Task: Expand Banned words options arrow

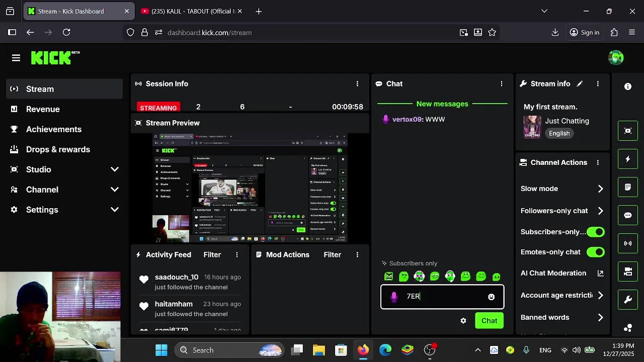Action: (x=600, y=317)
